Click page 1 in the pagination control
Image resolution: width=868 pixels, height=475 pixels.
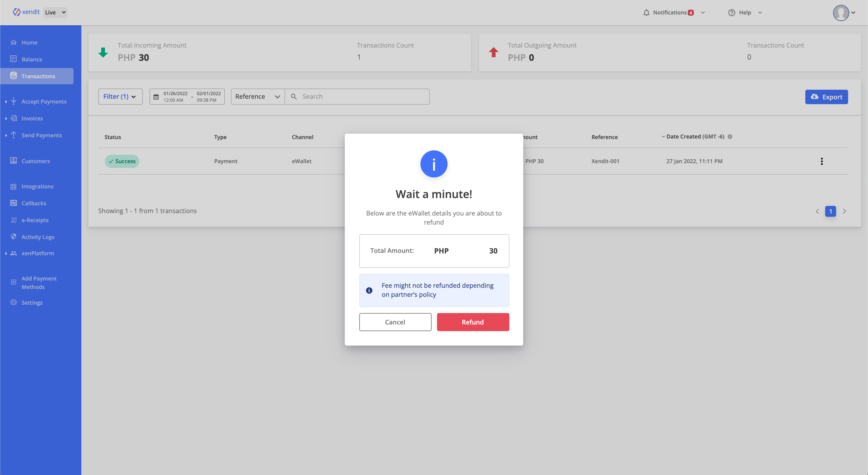[x=830, y=211]
